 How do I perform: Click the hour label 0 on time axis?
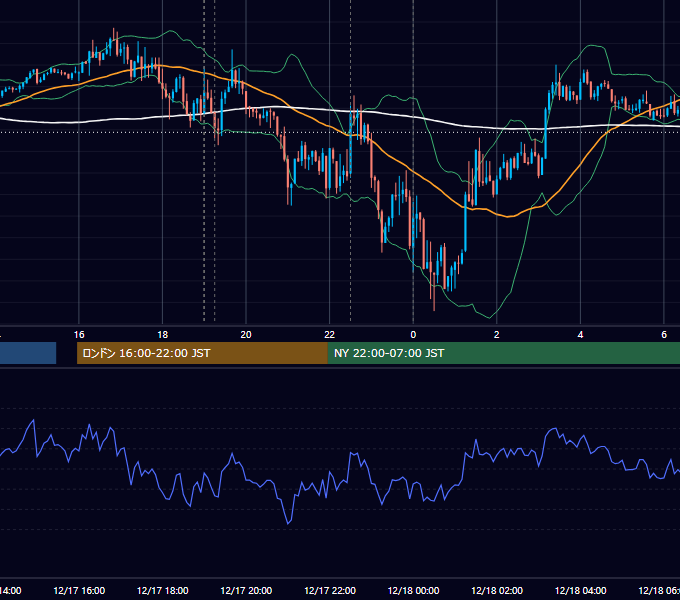[x=413, y=335]
